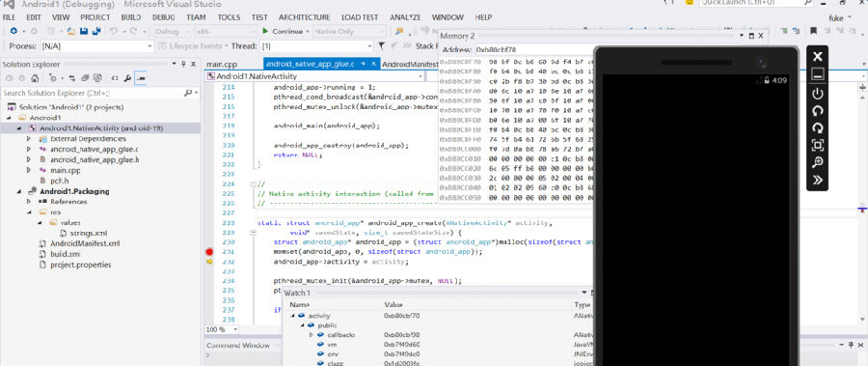Collapse the activity row in Watch 1
This screenshot has height=366, width=868.
click(293, 316)
